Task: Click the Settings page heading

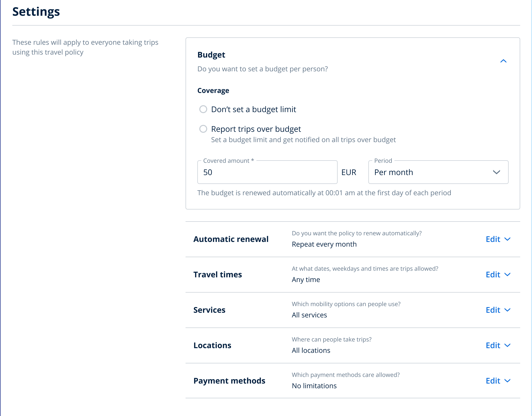Action: coord(36,12)
